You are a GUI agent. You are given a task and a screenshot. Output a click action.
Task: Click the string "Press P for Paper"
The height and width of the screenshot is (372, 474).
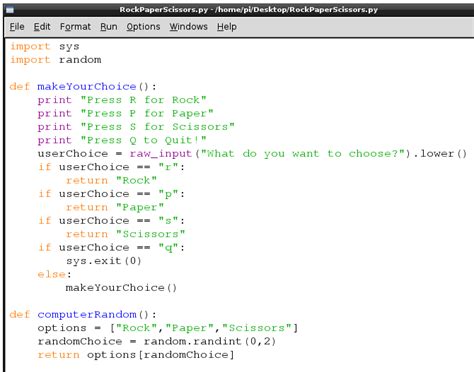tap(147, 113)
